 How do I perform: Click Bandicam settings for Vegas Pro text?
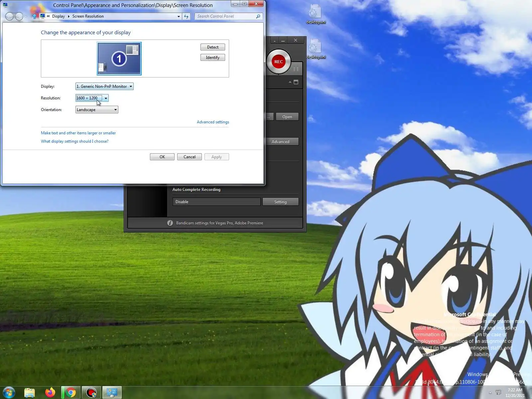(x=219, y=223)
